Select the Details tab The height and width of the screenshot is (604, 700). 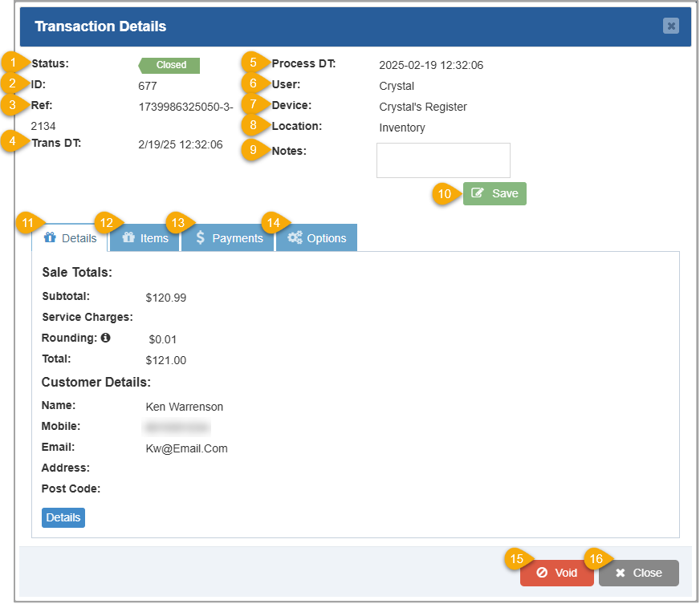[70, 237]
